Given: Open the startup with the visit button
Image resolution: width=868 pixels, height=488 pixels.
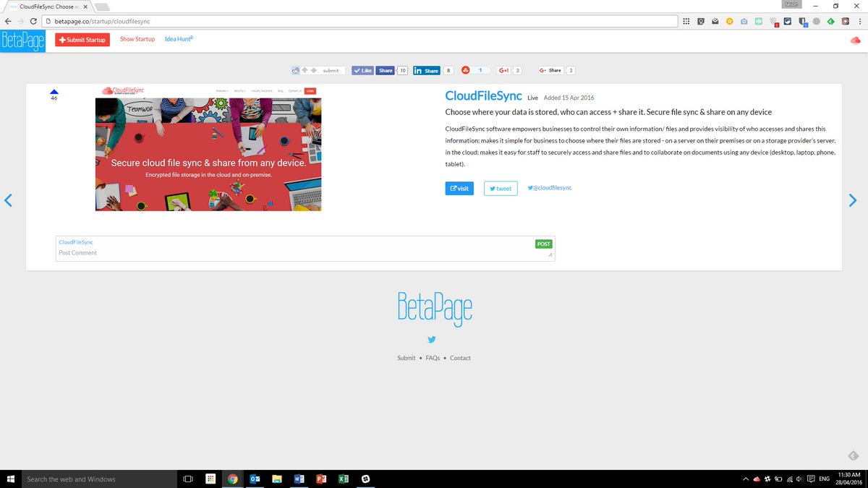Looking at the screenshot, I should coord(459,188).
